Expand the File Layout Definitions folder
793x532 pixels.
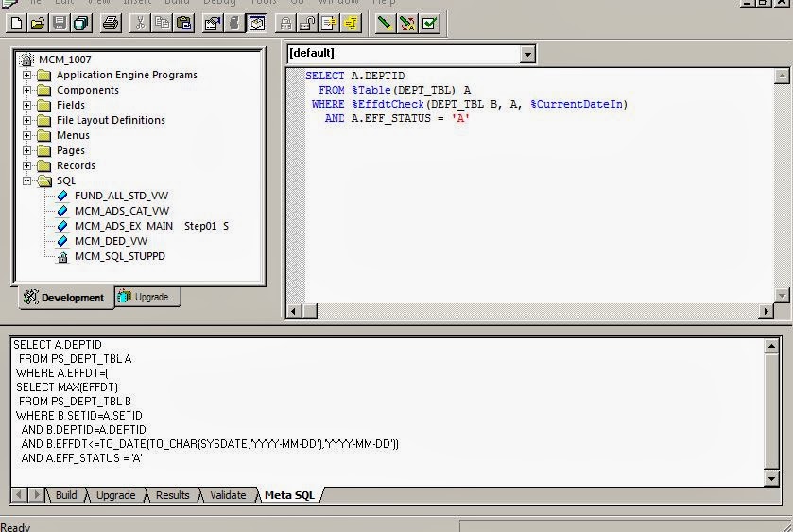point(26,120)
